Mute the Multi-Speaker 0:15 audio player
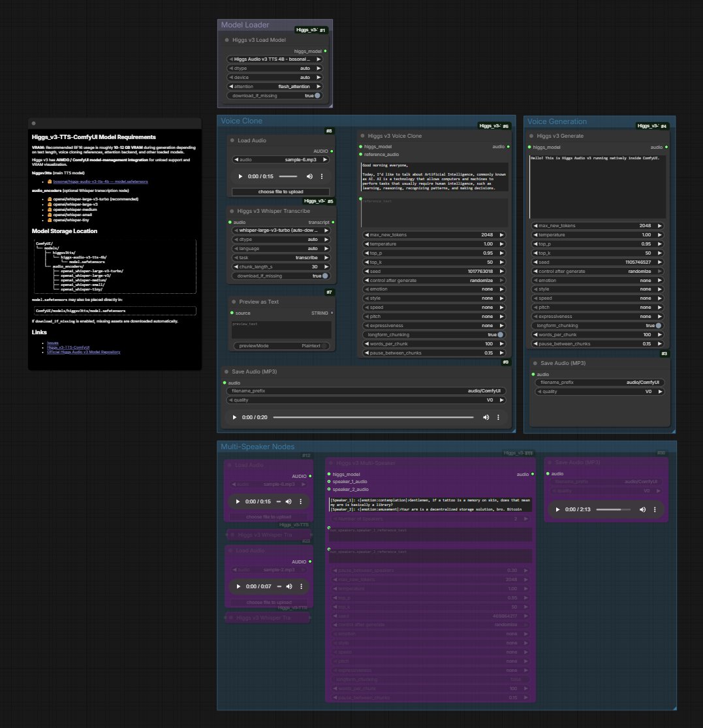Image resolution: width=703 pixels, height=728 pixels. tap(289, 501)
